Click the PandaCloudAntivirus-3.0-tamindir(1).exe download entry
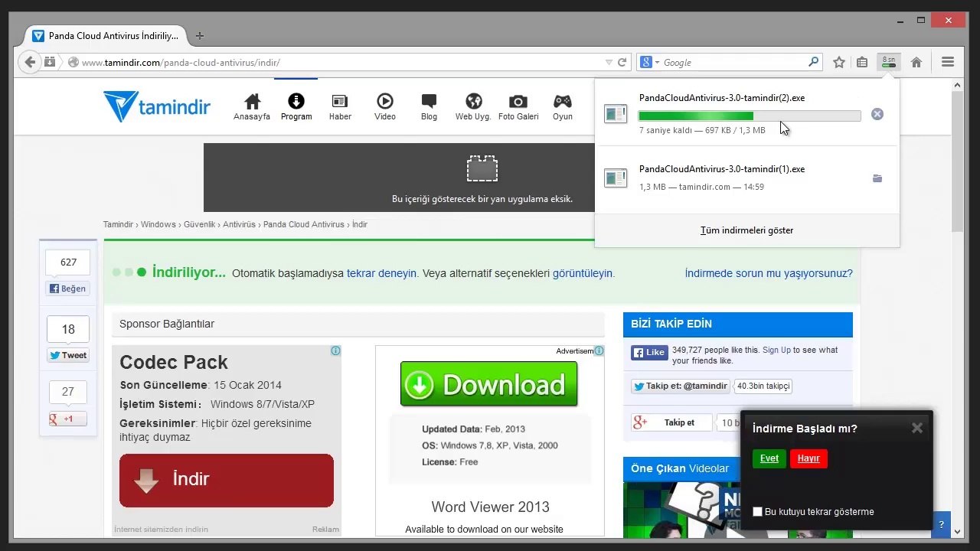 pyautogui.click(x=747, y=178)
